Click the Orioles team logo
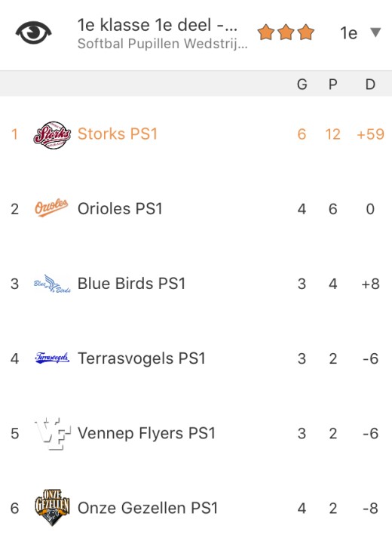This screenshot has height=541, width=392. 51,208
